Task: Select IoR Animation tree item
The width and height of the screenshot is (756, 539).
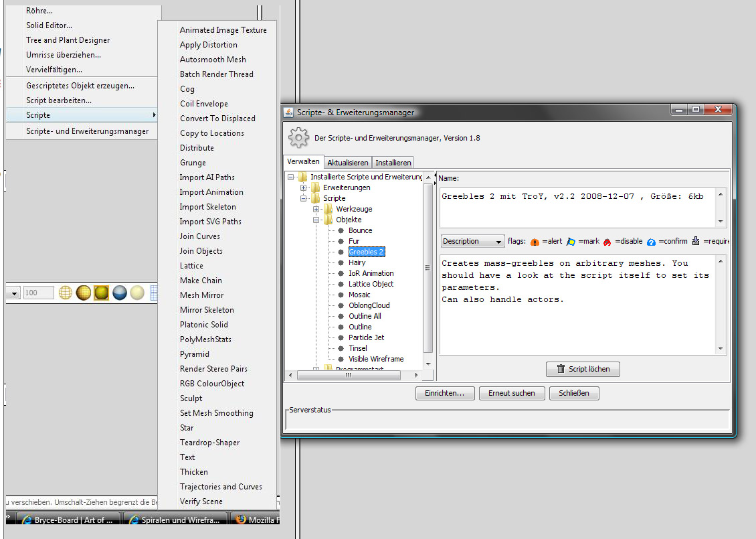Action: (371, 273)
